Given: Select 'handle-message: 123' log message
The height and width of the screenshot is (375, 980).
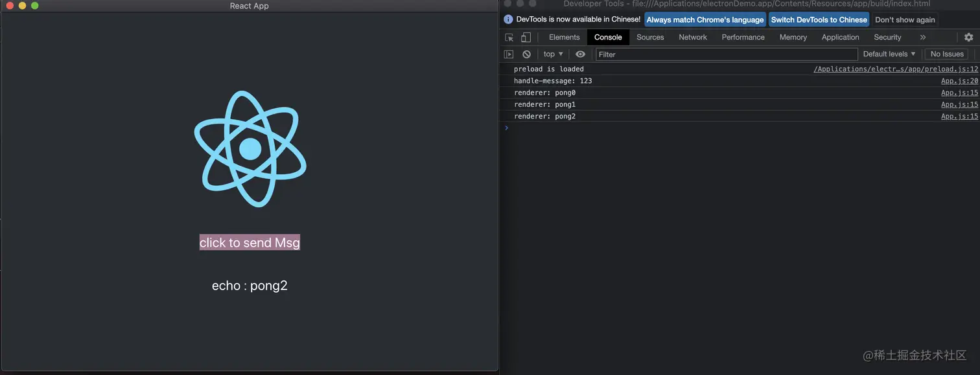Looking at the screenshot, I should [x=553, y=81].
